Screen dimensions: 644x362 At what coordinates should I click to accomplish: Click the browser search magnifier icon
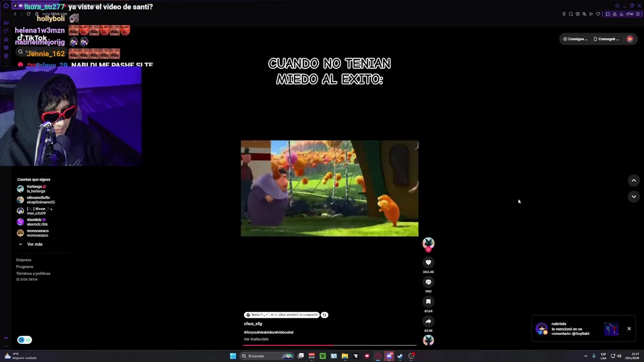tap(617, 6)
